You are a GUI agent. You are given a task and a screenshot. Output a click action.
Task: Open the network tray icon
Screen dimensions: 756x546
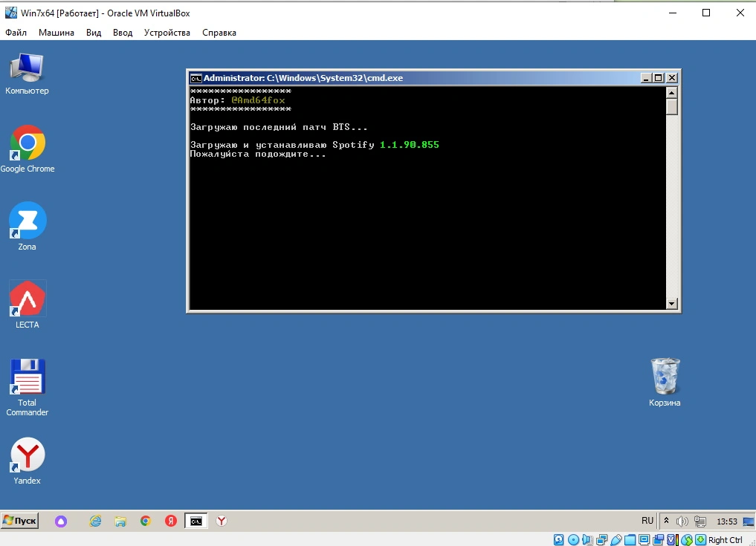click(x=700, y=521)
